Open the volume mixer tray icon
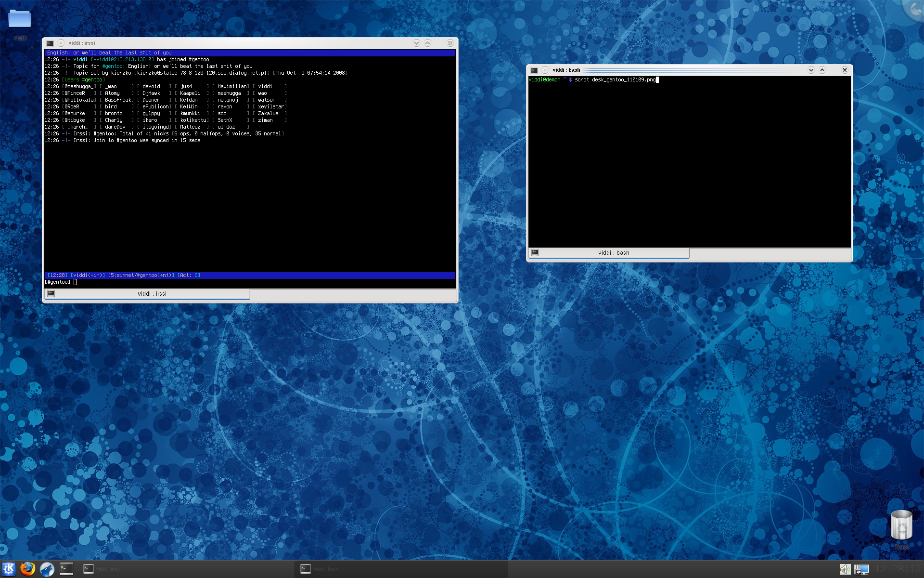The width and height of the screenshot is (924, 578). tap(845, 569)
